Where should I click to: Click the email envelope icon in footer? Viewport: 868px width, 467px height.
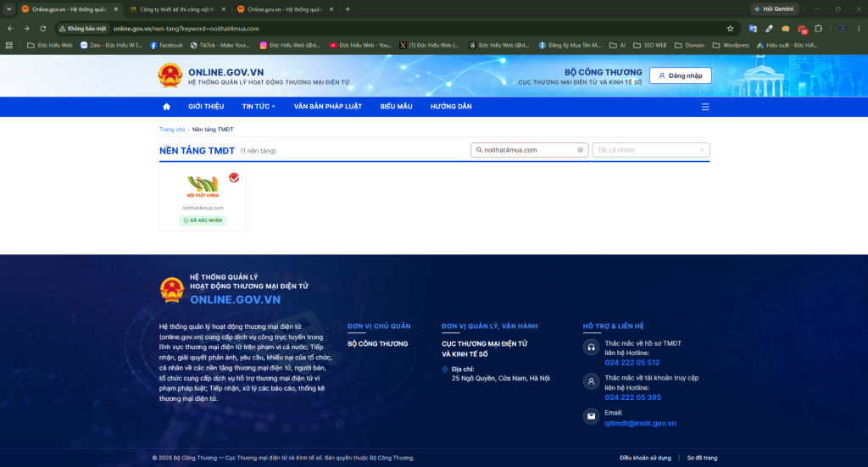[x=591, y=416]
